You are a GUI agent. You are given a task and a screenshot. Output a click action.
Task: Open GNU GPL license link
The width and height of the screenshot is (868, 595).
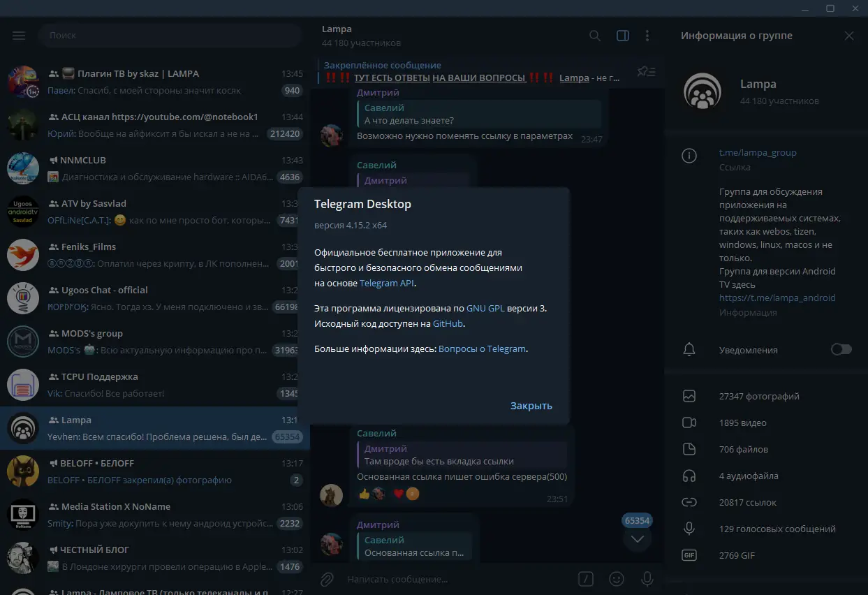pos(484,307)
